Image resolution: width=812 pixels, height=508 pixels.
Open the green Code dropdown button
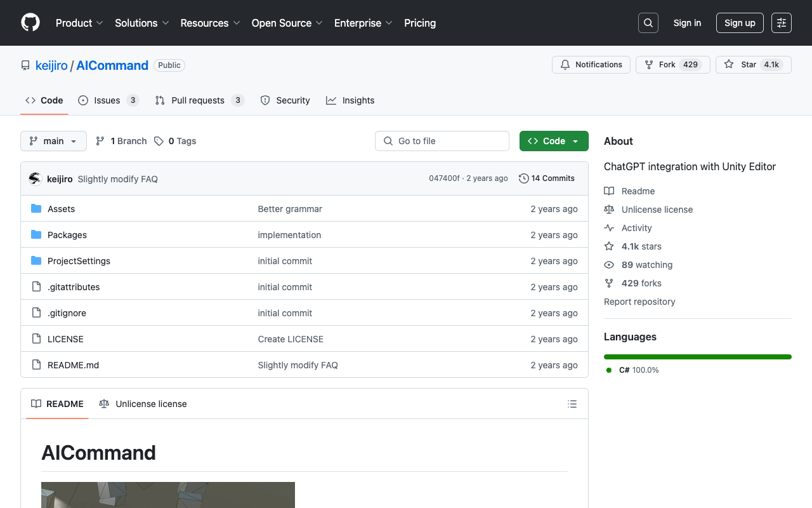554,141
